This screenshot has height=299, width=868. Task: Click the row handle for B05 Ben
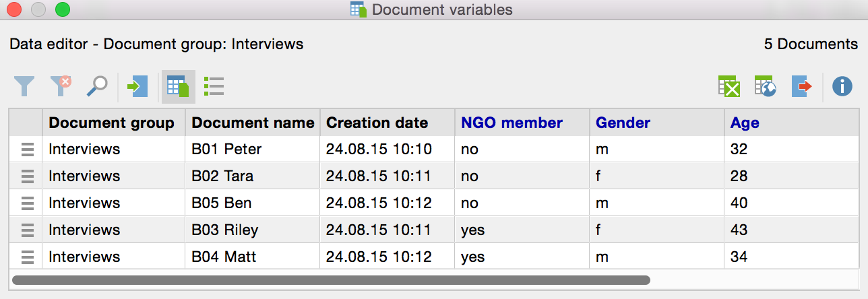coord(27,203)
